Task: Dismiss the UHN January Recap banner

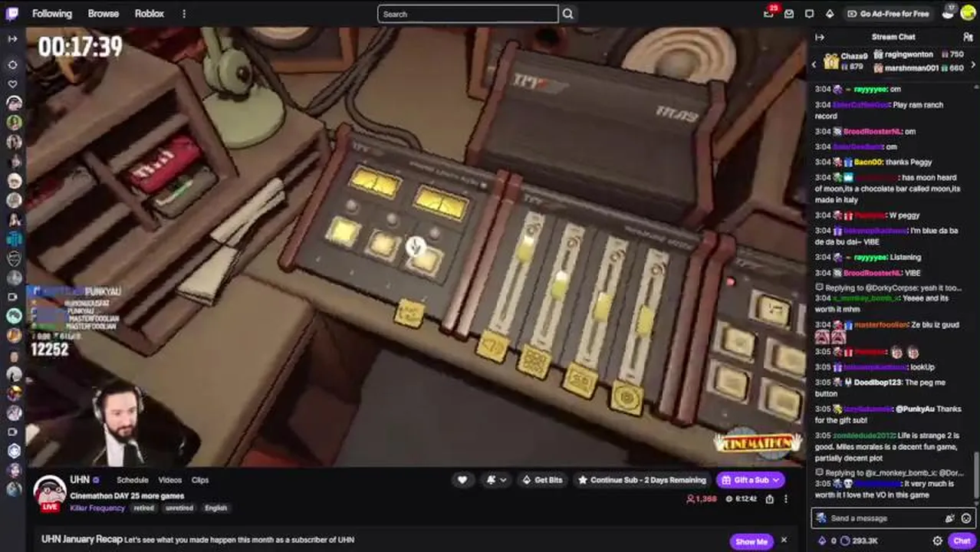Action: [784, 540]
